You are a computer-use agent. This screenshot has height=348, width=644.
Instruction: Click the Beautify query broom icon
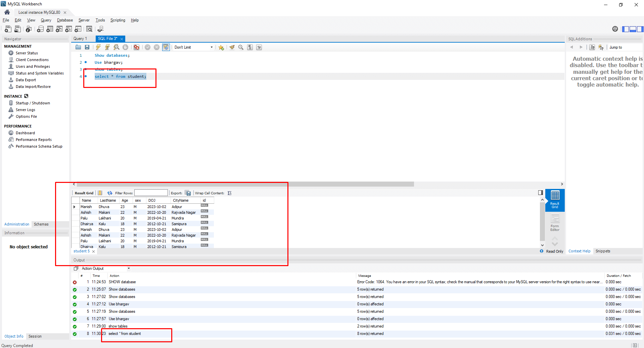pos(232,47)
